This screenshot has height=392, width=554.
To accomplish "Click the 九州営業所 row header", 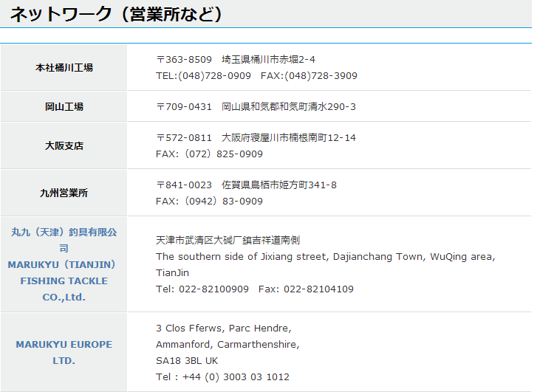I will (64, 193).
